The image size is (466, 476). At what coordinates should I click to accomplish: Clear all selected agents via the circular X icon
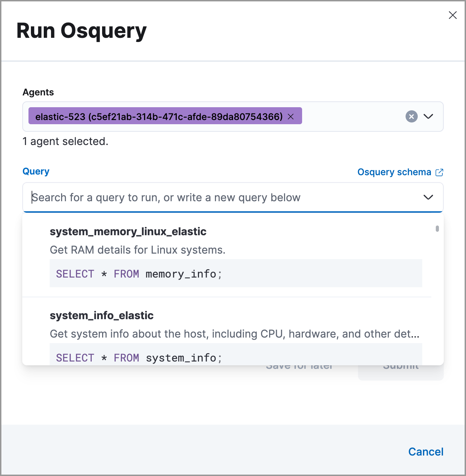[x=411, y=117]
